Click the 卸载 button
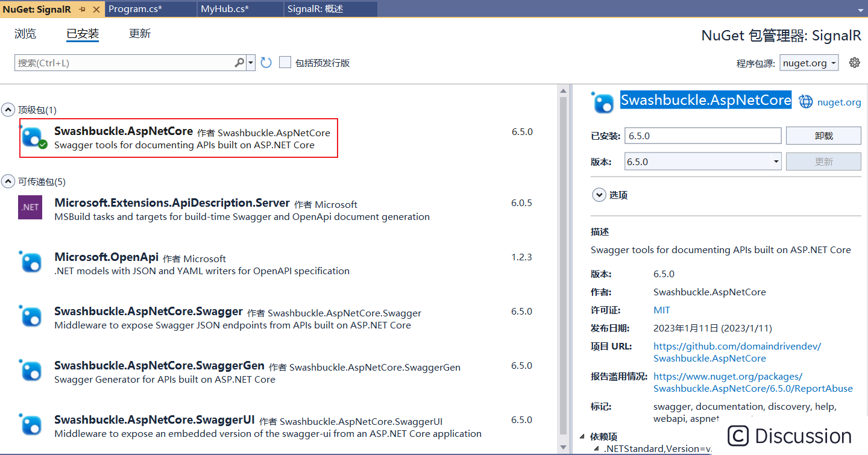 (x=823, y=135)
